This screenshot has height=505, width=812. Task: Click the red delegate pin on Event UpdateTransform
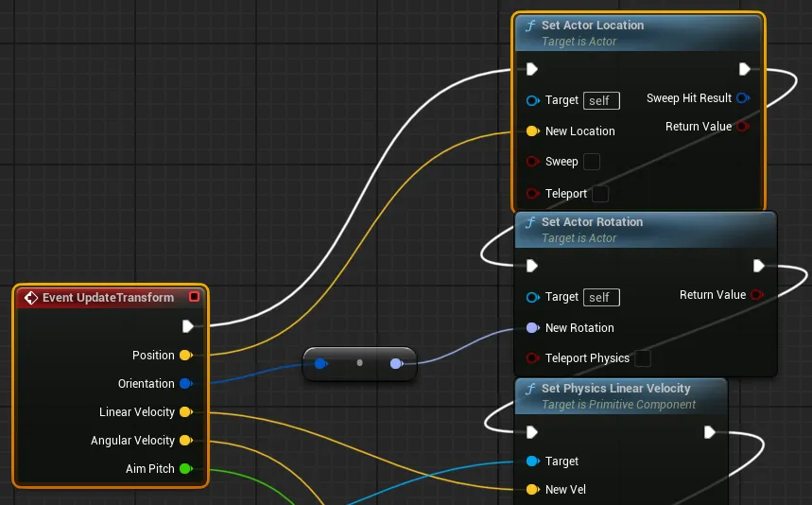[x=195, y=297]
